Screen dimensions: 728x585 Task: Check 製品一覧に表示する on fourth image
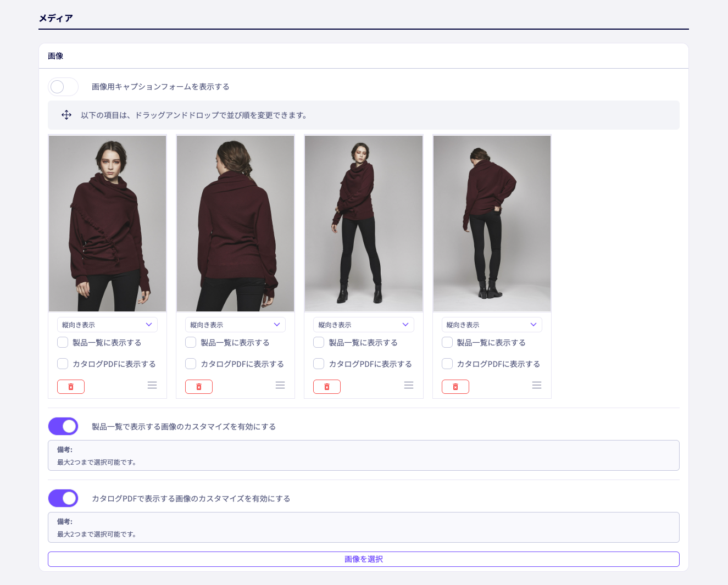447,342
